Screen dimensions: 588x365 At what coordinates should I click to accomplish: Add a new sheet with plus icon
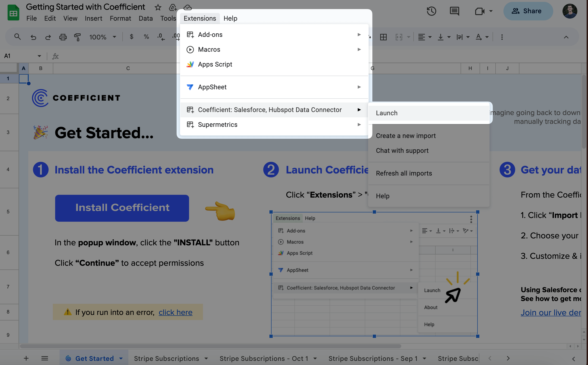click(26, 358)
